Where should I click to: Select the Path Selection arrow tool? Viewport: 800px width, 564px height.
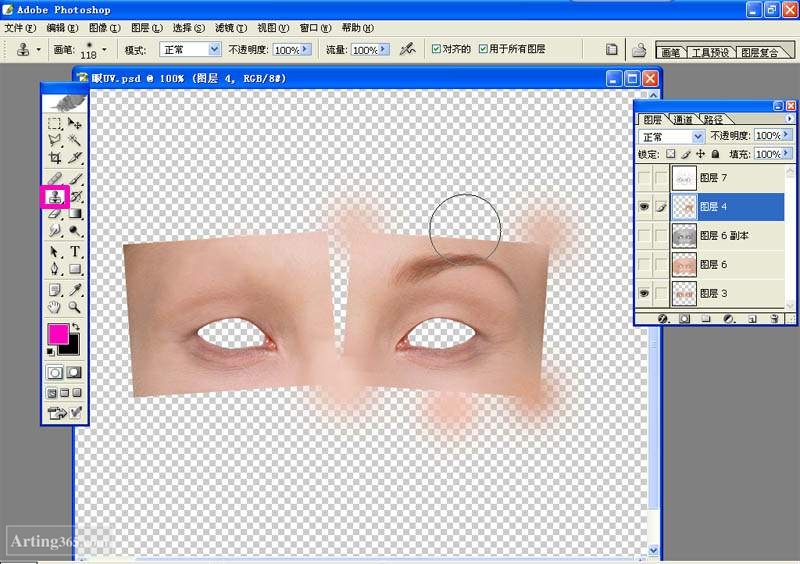coord(55,252)
